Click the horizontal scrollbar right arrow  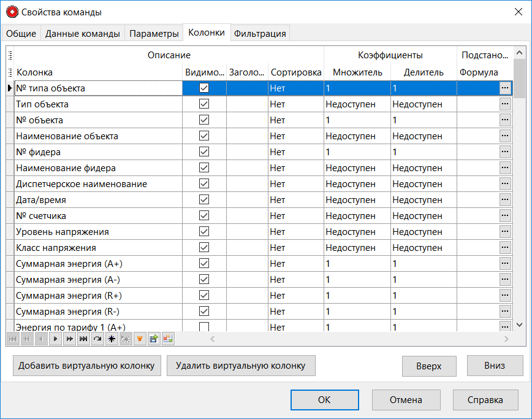pyautogui.click(x=506, y=338)
